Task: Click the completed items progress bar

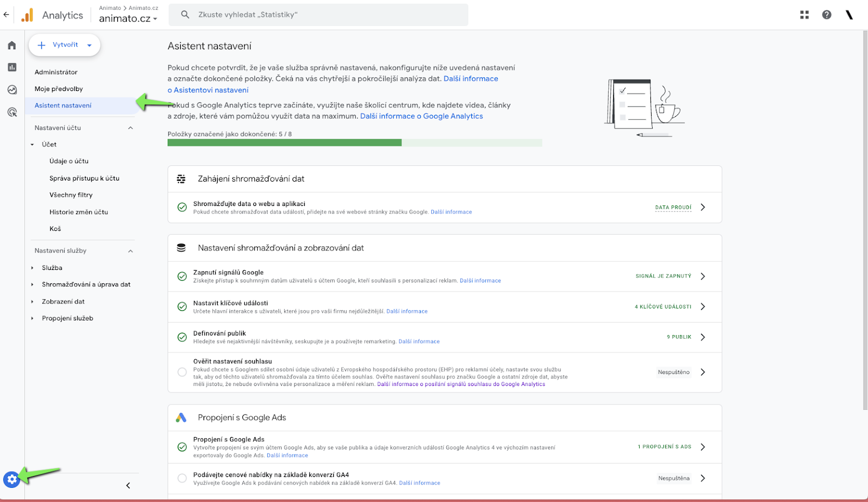Action: click(355, 143)
